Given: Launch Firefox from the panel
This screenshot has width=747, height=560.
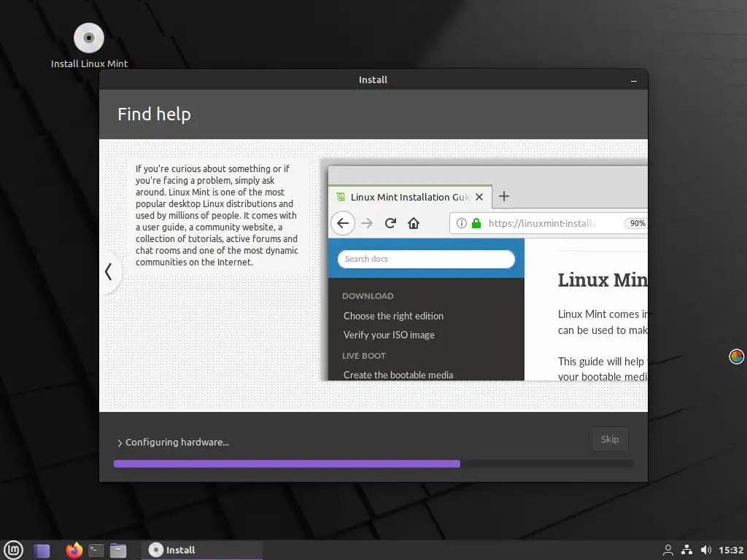Looking at the screenshot, I should pos(74,550).
